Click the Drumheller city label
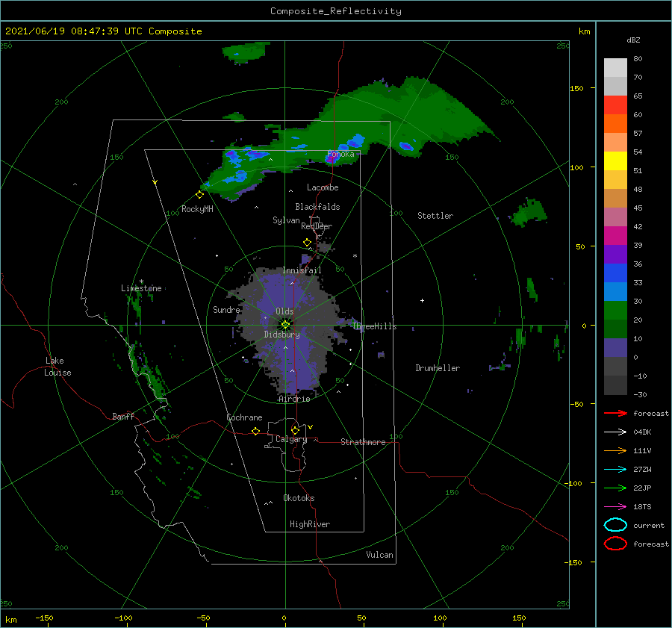The image size is (672, 628). (x=438, y=368)
